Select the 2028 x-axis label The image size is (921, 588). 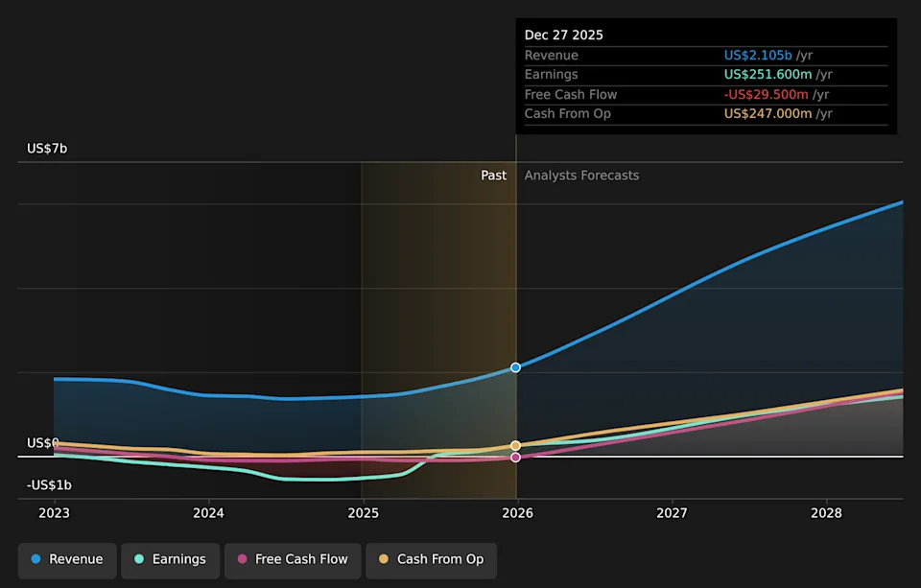[x=826, y=513]
